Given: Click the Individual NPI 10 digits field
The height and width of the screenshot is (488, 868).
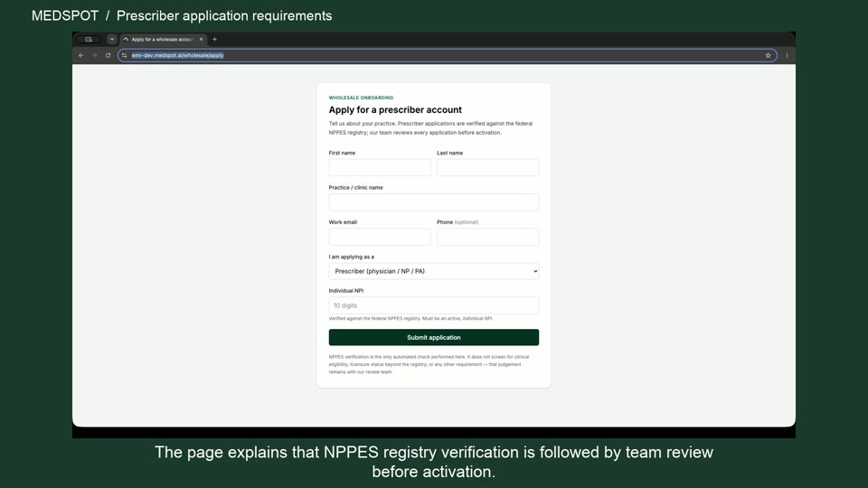Looking at the screenshot, I should pos(433,305).
